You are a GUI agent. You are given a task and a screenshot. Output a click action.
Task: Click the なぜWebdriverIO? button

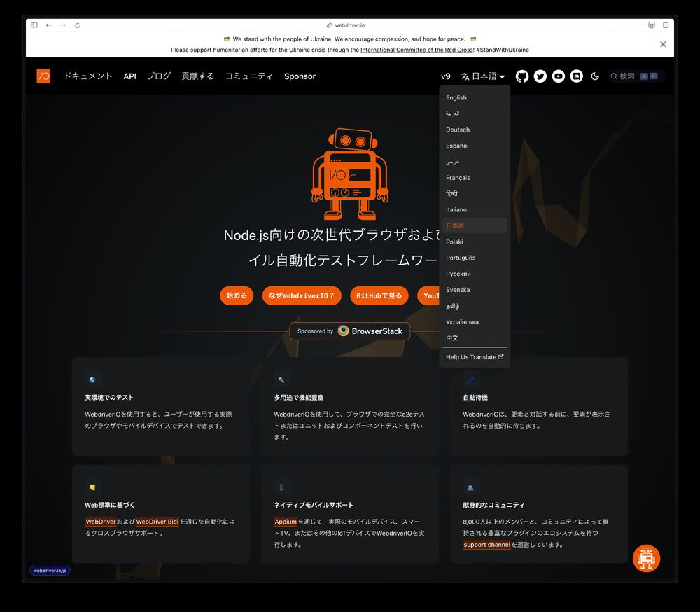coord(302,295)
